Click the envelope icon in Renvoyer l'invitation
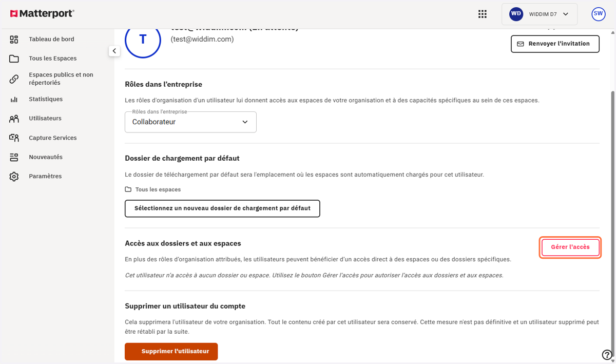616x364 pixels. tap(521, 44)
